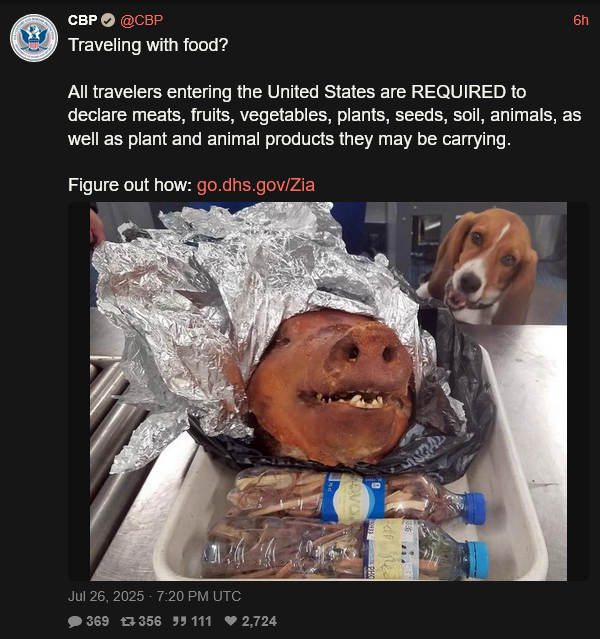Open the roasted pig head photo
The width and height of the screenshot is (600, 639).
click(328, 391)
